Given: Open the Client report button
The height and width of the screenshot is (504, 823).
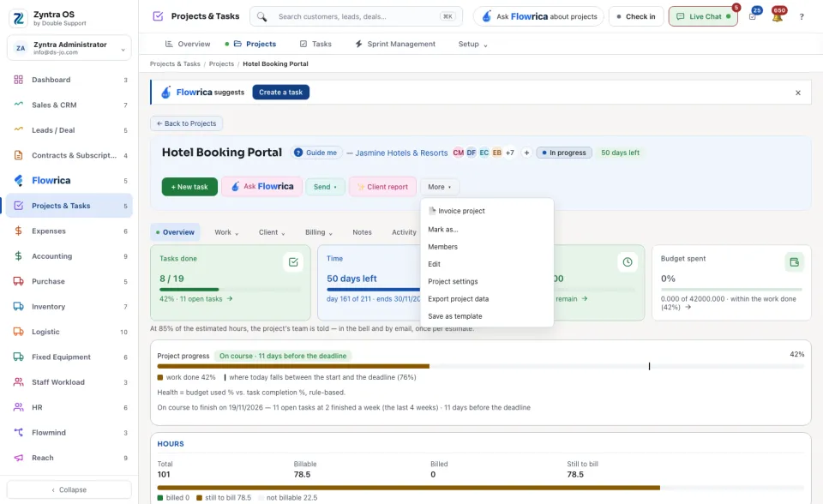Looking at the screenshot, I should click(382, 187).
